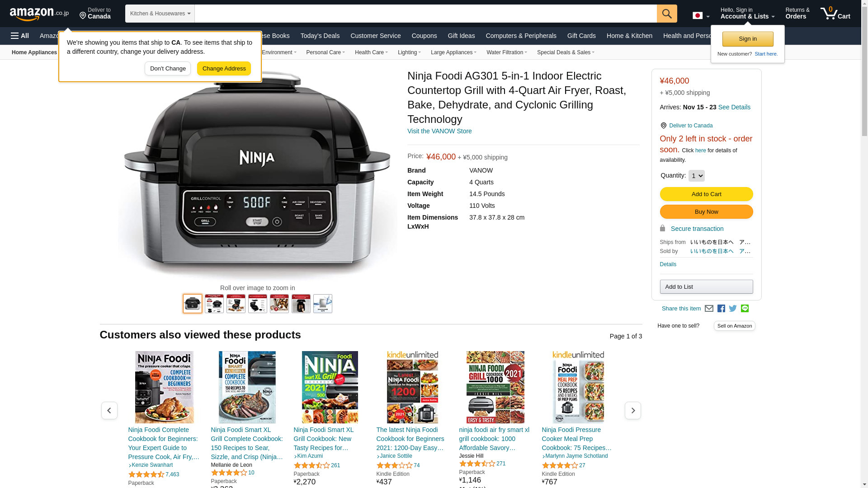Share this item on LINE
Image resolution: width=868 pixels, height=488 pixels.
coord(745,309)
